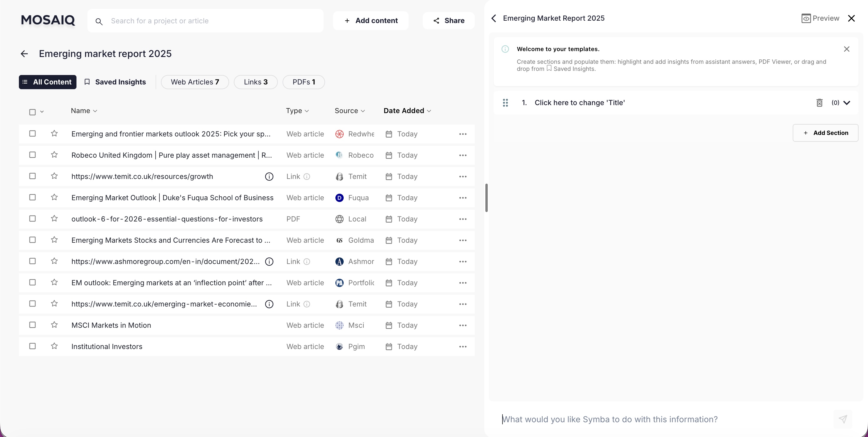Open the Links 3 filter tab

tap(255, 82)
